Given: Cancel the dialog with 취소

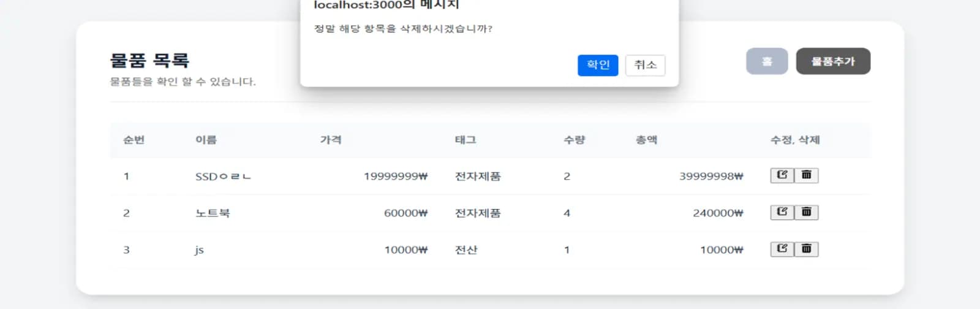Looking at the screenshot, I should click(645, 65).
